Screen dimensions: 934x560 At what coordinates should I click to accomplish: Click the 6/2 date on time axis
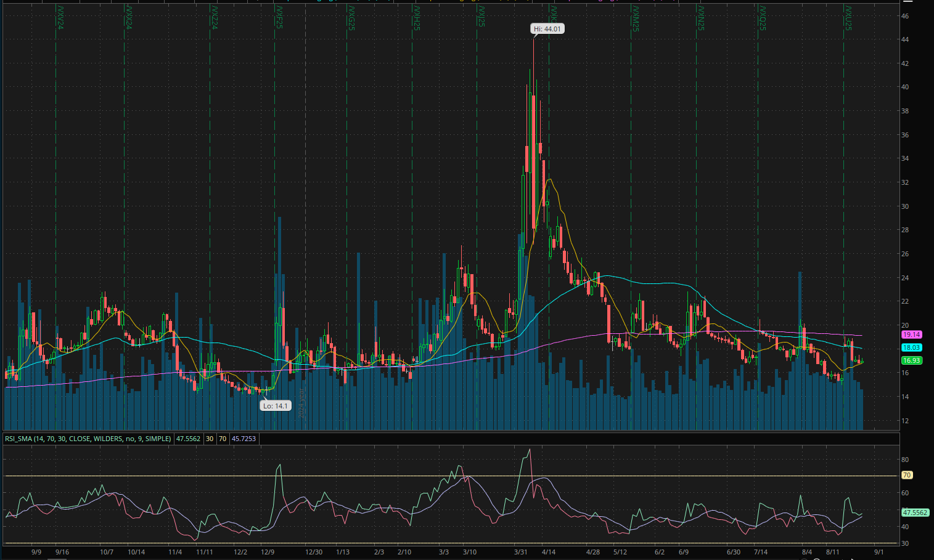pos(660,552)
